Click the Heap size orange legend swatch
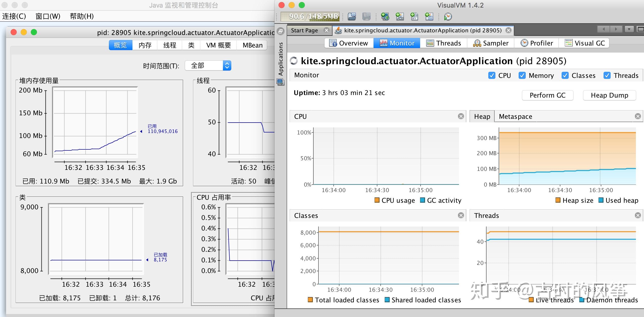The image size is (644, 317). click(x=558, y=200)
